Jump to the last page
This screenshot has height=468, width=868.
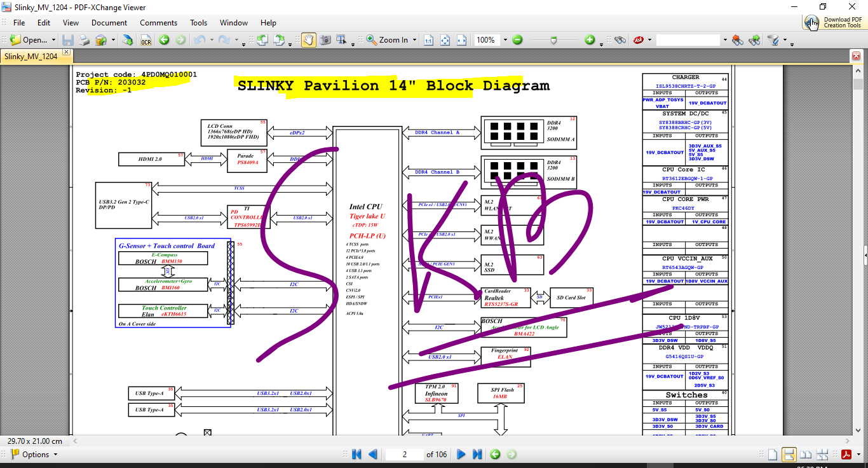pos(477,455)
